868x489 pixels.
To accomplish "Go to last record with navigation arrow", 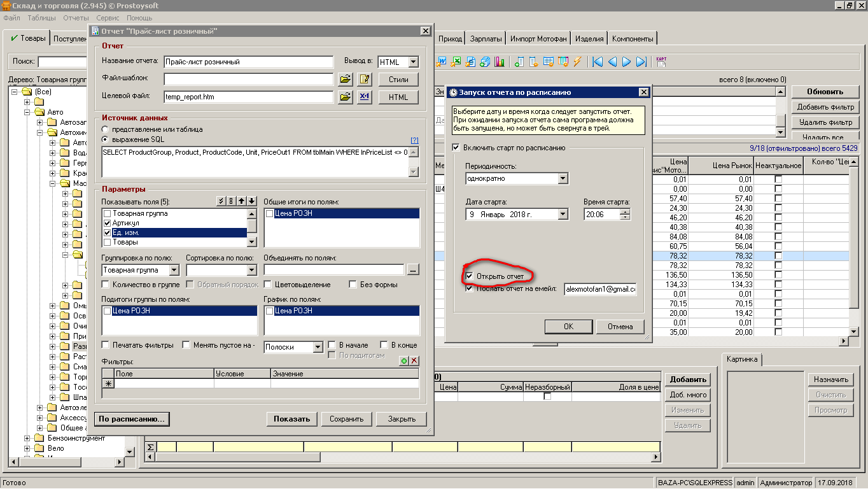I will (641, 62).
